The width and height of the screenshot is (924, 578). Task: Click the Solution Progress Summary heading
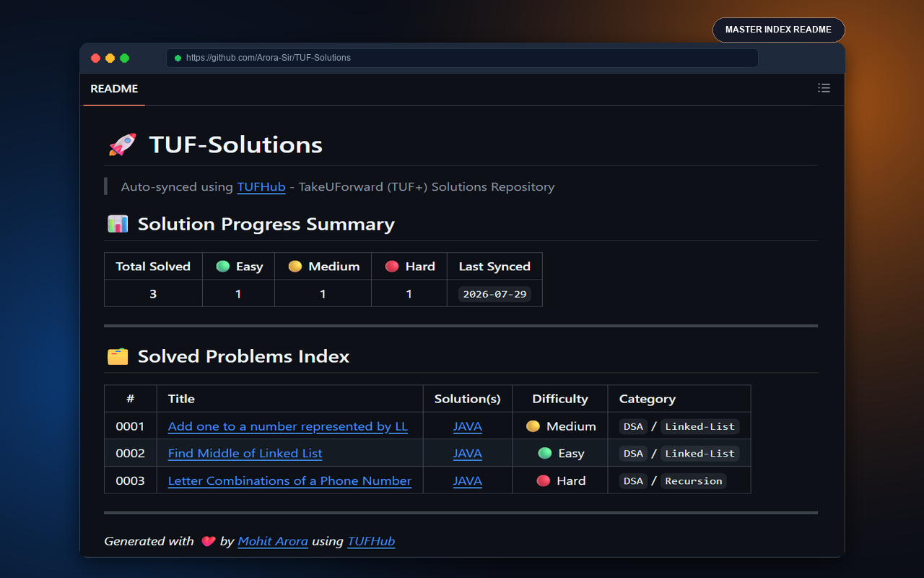266,224
